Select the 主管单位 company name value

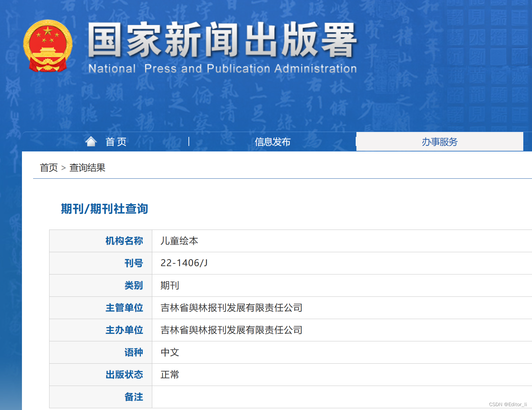[x=231, y=308]
